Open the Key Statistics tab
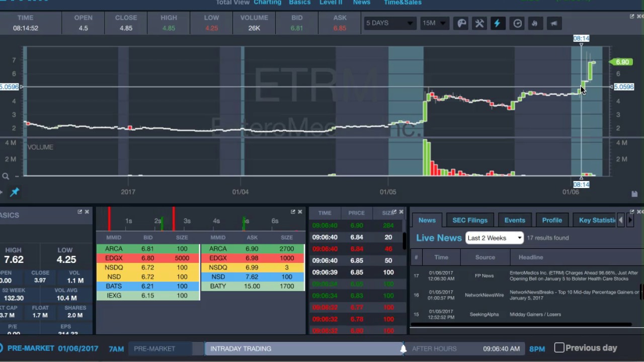 [597, 220]
